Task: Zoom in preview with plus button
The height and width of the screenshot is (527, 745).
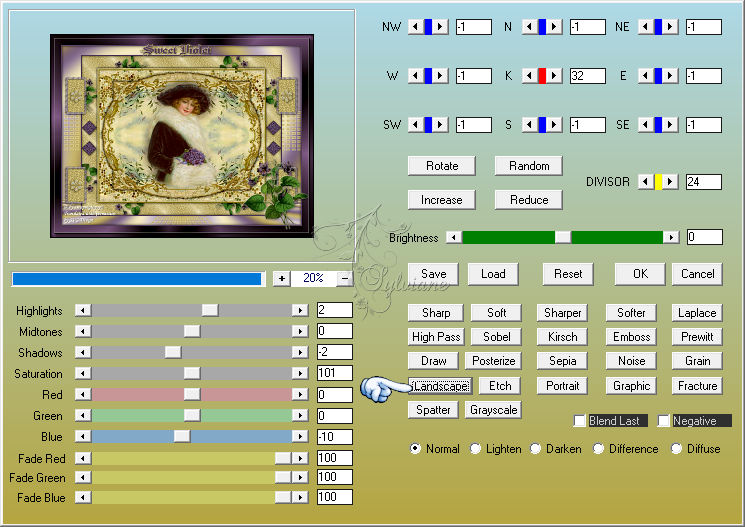Action: (x=282, y=278)
